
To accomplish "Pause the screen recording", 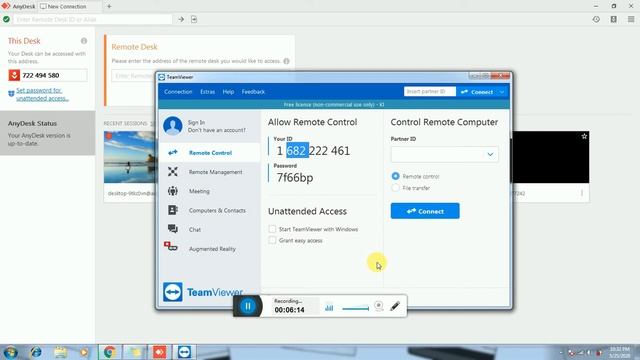I will (248, 306).
